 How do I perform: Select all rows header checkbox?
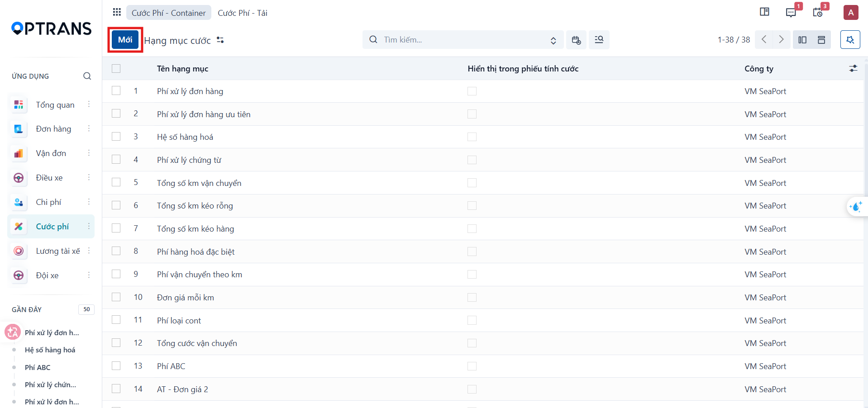(116, 68)
